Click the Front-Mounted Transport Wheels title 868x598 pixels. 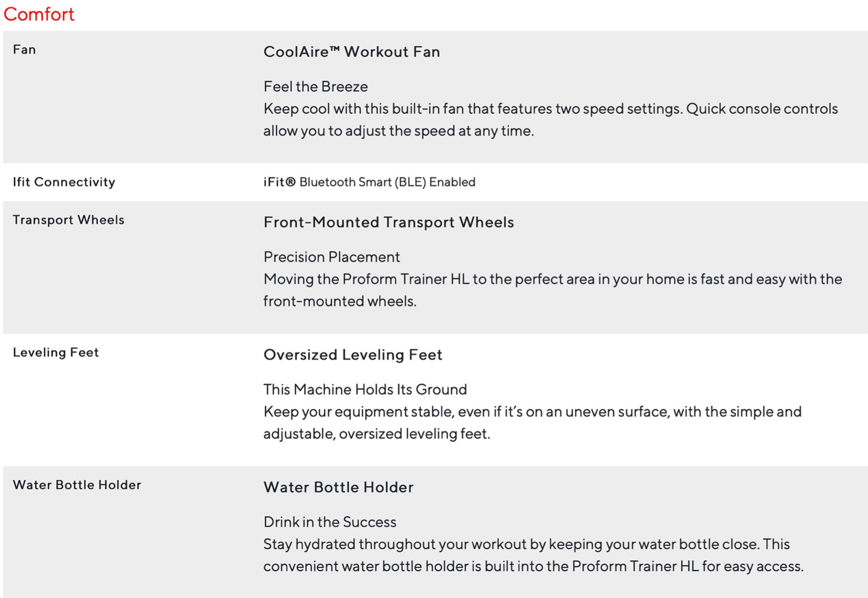click(388, 222)
